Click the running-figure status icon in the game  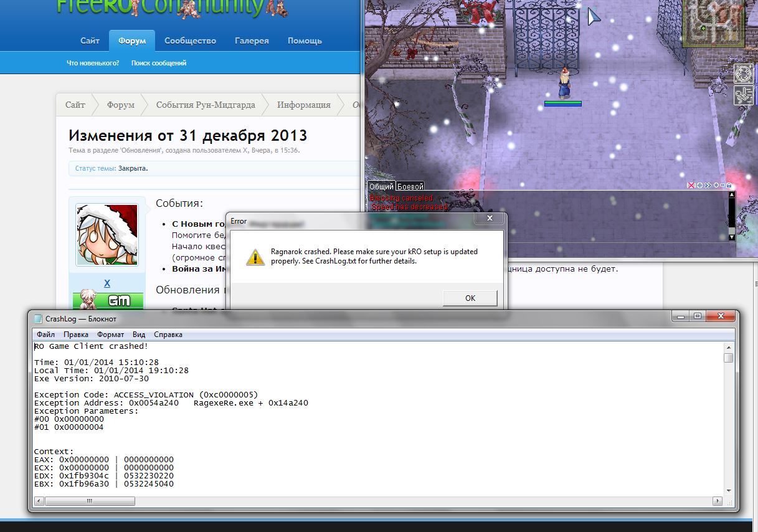coord(743,95)
